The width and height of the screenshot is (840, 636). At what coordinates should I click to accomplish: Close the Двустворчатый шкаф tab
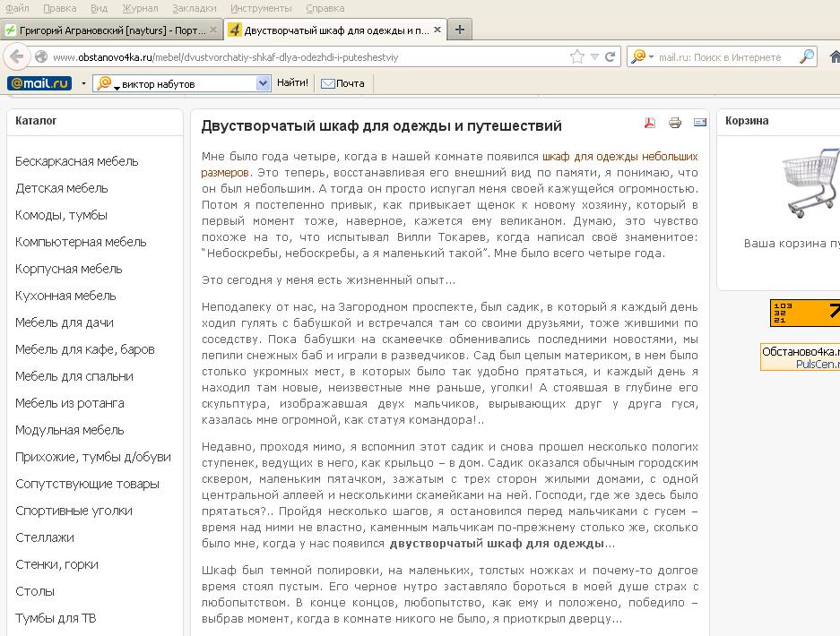point(437,30)
